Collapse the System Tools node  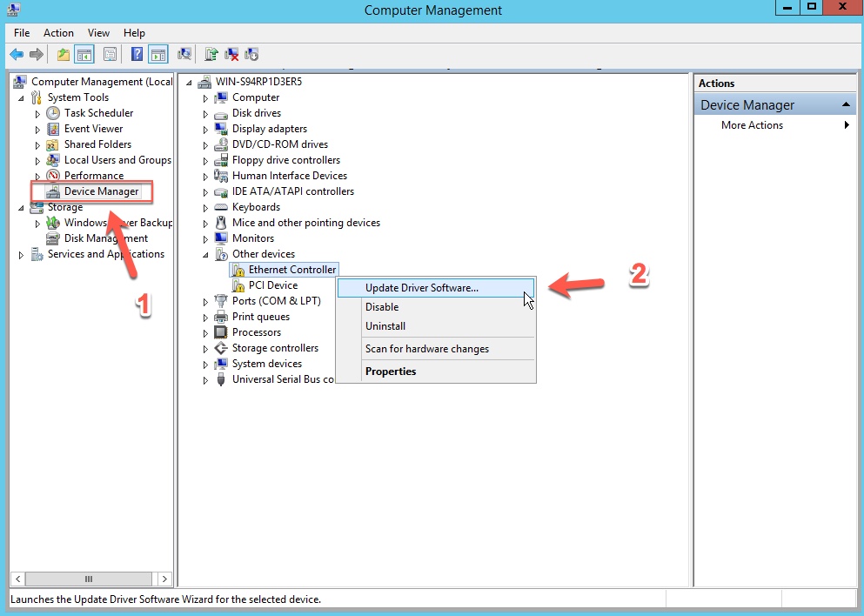[22, 98]
